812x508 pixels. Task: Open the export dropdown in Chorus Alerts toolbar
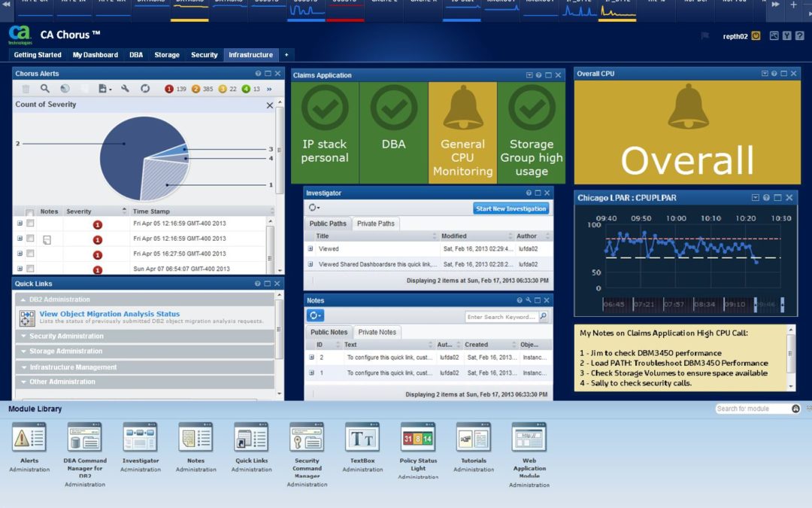point(105,89)
